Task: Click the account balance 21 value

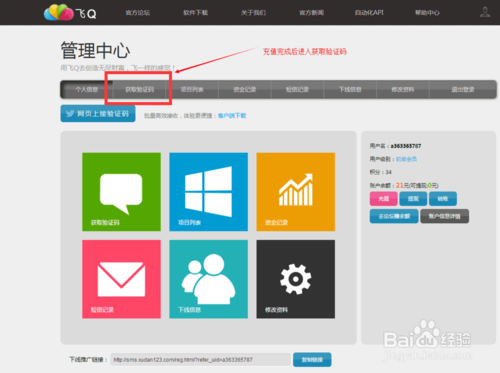Action: 400,185
